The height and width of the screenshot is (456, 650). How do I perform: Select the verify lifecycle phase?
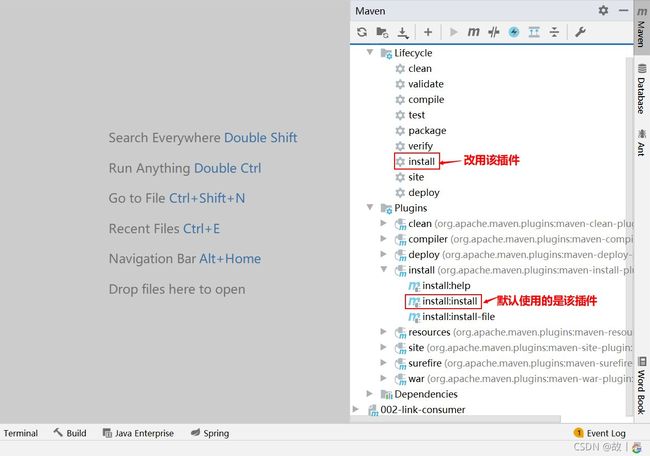[x=420, y=146]
